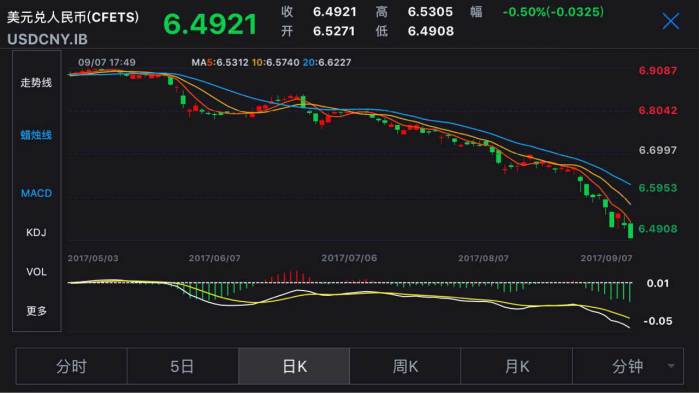Switch to the 分时 tab
The image size is (700, 393).
tap(71, 366)
